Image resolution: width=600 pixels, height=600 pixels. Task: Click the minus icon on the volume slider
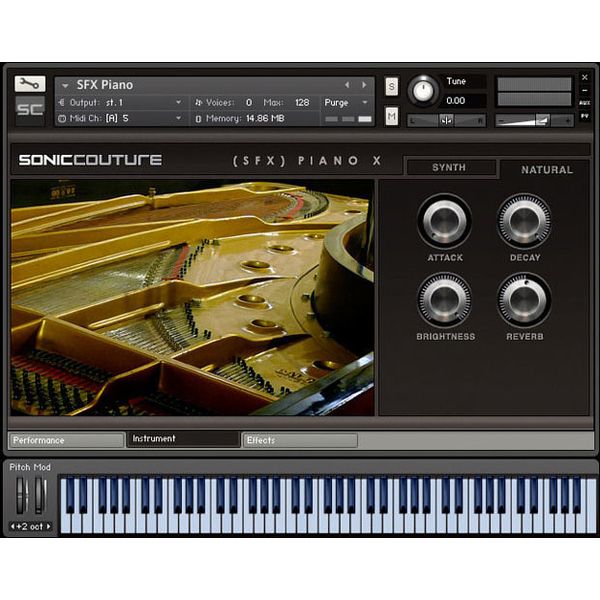502,121
